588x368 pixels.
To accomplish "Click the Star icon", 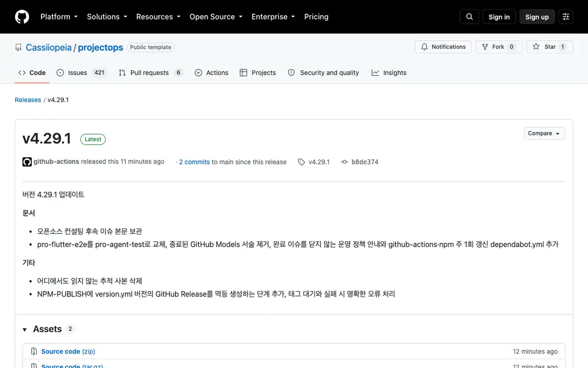I will pyautogui.click(x=536, y=47).
